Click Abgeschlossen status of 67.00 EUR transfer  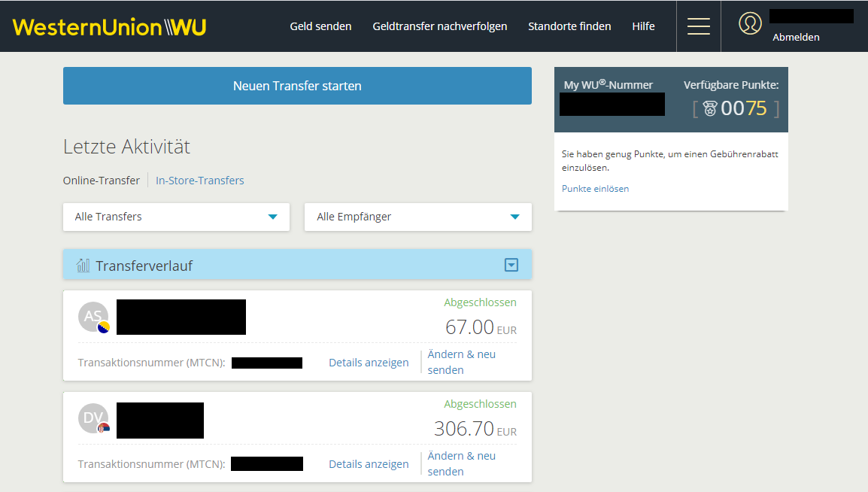click(480, 302)
